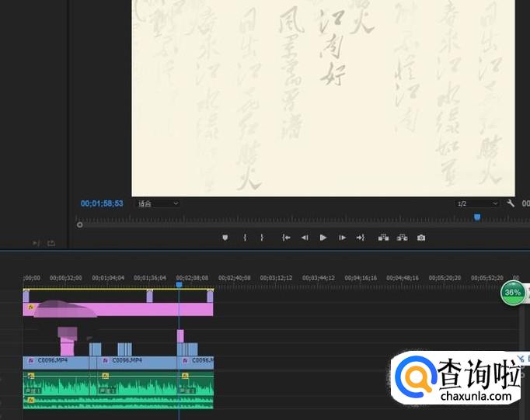Select the small purple clip at the sequence end
The width and height of the screenshot is (530, 420).
pyautogui.click(x=211, y=296)
